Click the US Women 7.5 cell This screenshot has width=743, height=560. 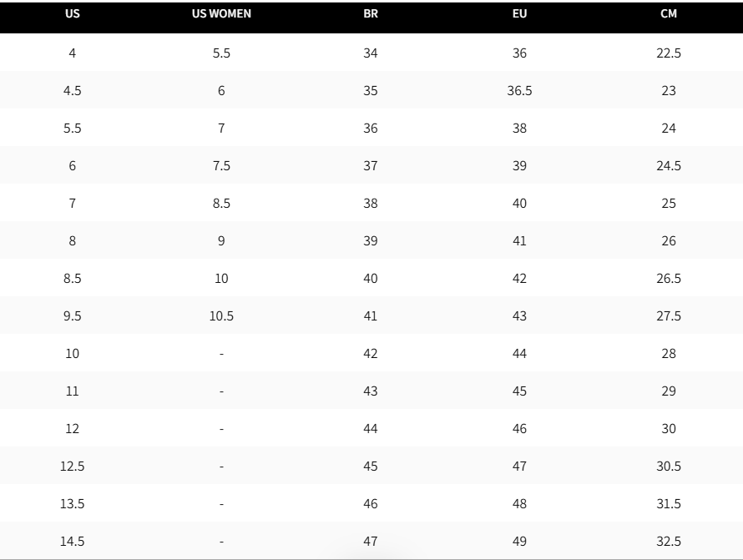(x=221, y=166)
